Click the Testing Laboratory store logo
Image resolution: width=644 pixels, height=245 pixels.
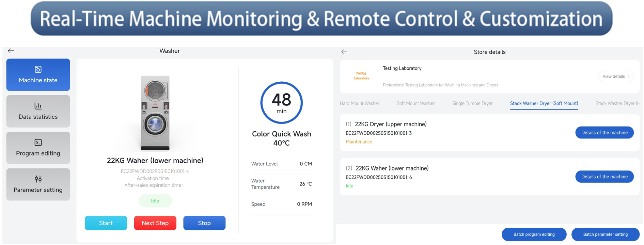click(361, 76)
